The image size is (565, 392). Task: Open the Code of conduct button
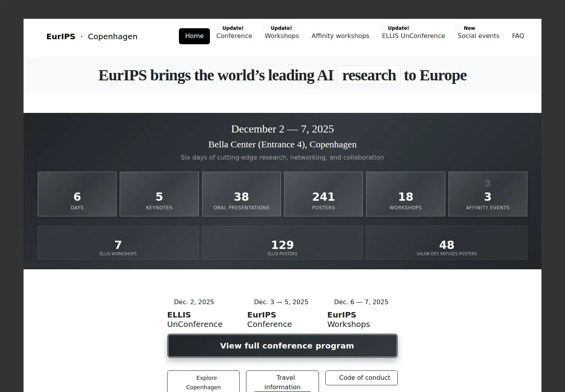(361, 378)
